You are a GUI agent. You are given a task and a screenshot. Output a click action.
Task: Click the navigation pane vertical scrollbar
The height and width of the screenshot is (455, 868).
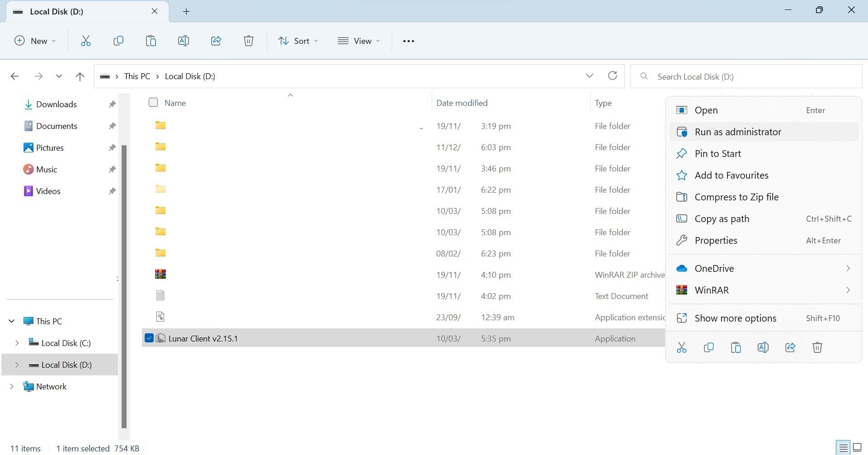(124, 285)
